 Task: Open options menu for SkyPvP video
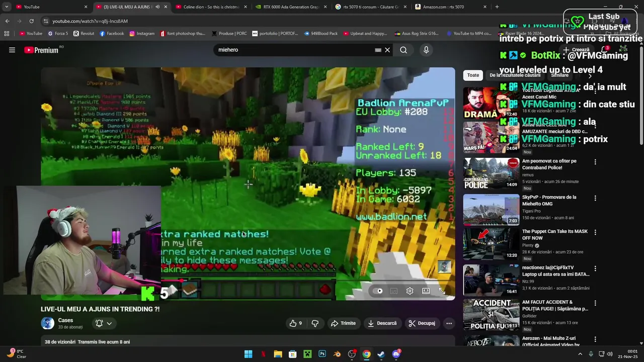pyautogui.click(x=595, y=198)
